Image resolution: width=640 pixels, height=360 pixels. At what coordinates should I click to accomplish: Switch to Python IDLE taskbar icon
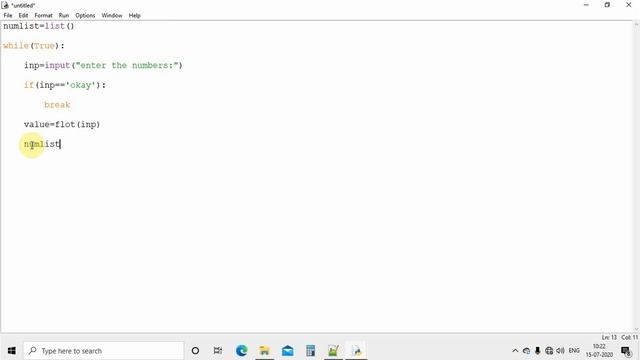click(x=356, y=351)
